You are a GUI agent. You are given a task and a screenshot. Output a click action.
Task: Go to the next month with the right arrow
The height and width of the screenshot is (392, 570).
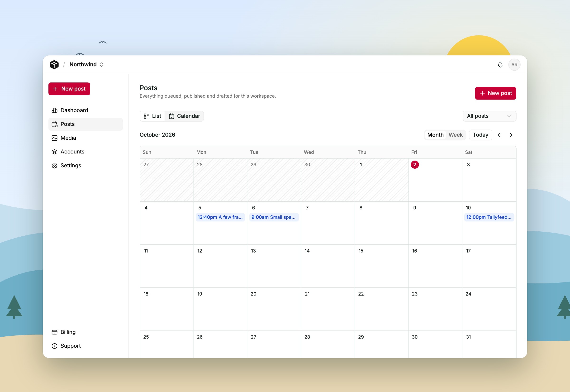pos(511,135)
